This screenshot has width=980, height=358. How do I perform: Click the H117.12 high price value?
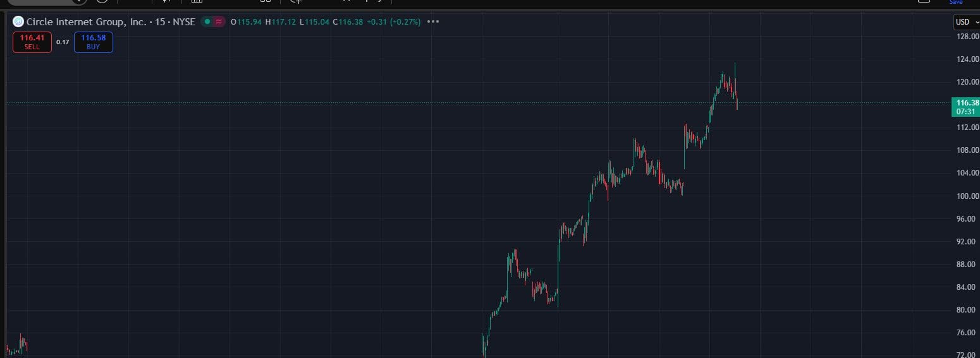(281, 22)
